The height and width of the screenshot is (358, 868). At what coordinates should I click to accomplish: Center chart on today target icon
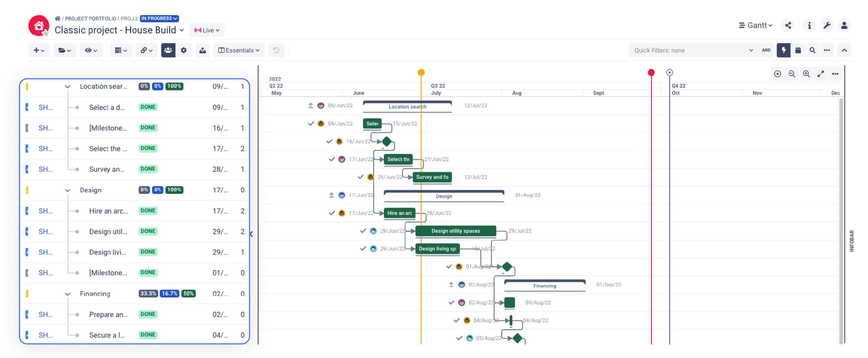[777, 74]
